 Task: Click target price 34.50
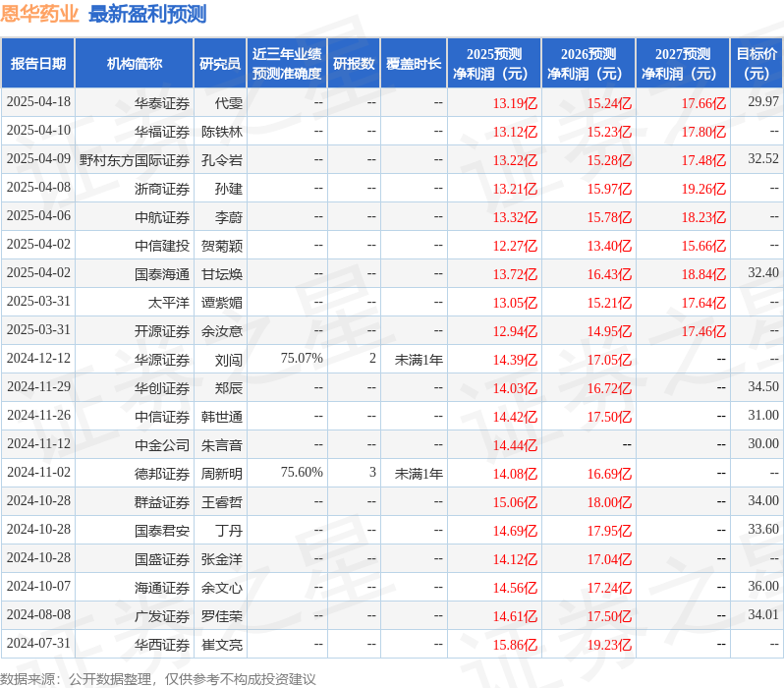763,387
